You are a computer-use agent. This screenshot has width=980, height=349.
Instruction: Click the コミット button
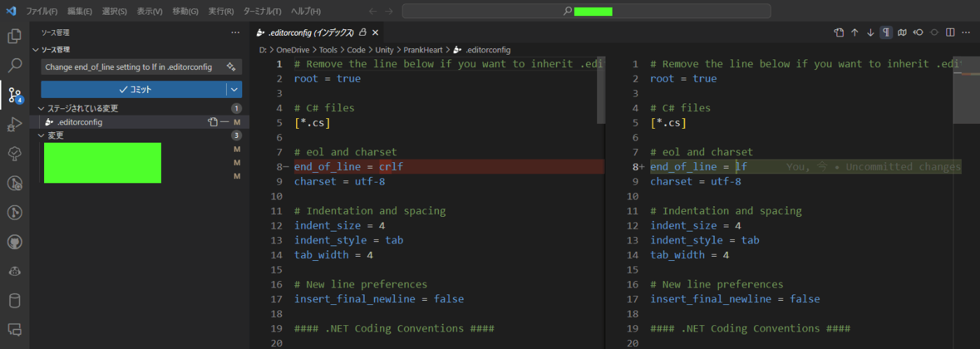click(x=134, y=90)
